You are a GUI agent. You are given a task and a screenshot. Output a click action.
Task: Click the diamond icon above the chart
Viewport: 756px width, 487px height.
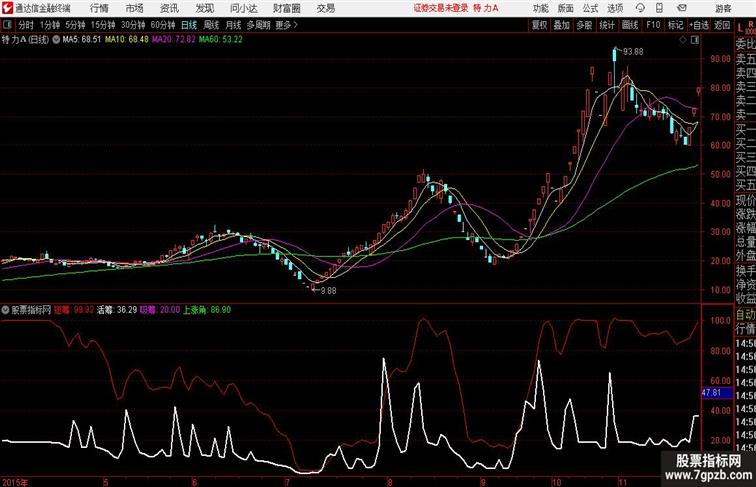(x=683, y=40)
